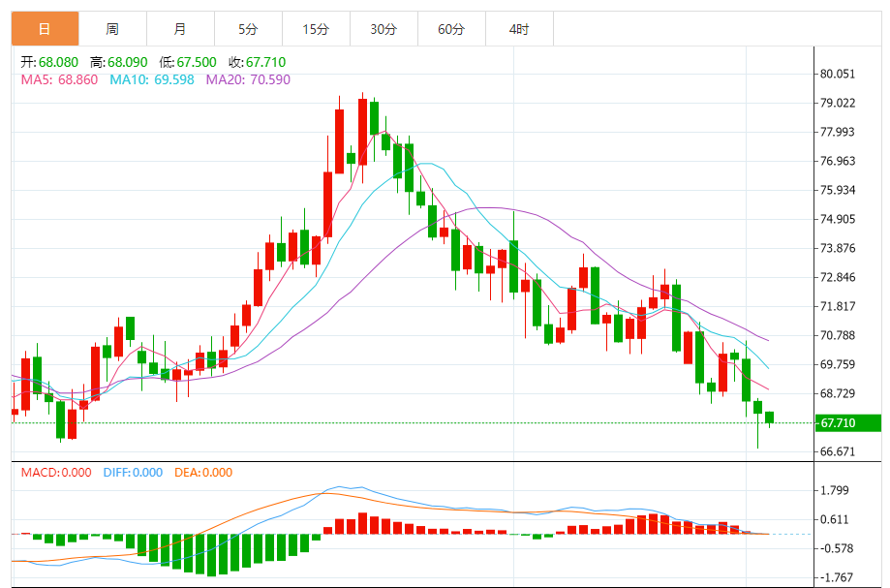Screen dimensions: 890x588
Task: Click the -0.578 MACD axis label
Action: click(x=837, y=548)
